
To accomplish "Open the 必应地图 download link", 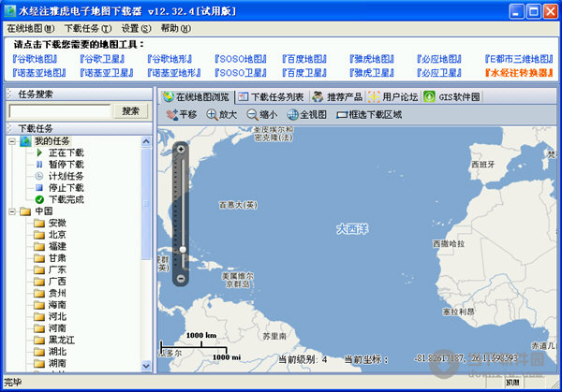I will (x=439, y=59).
